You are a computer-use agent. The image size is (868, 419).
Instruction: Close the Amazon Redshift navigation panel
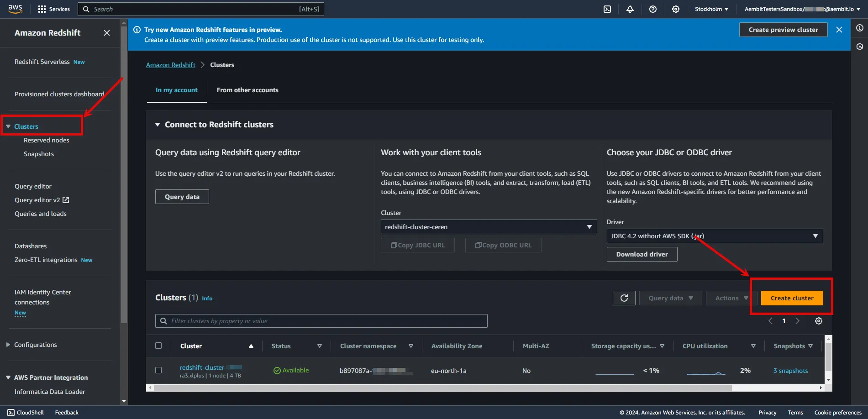click(107, 33)
